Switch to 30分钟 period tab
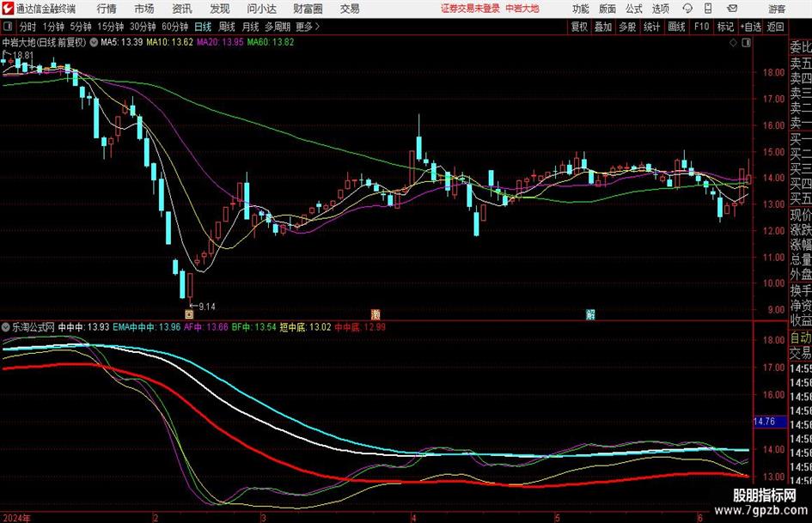 point(143,27)
